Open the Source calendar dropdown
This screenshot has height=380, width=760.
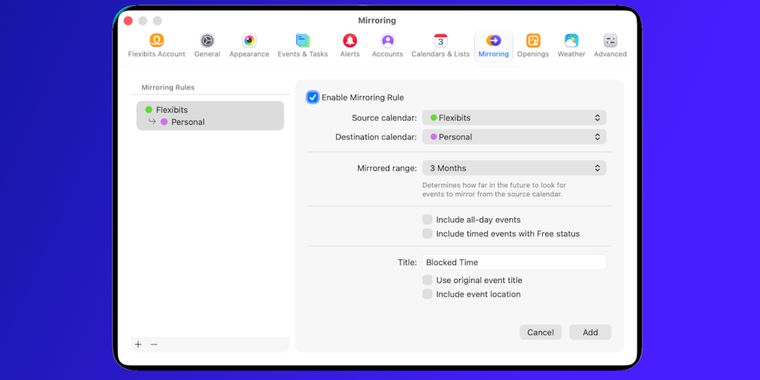coord(514,118)
